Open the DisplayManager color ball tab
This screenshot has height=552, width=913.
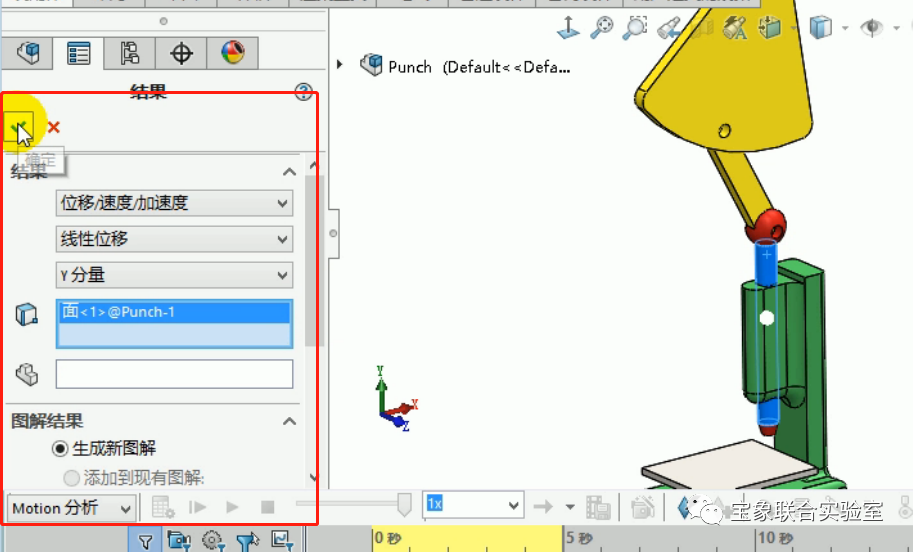click(x=232, y=54)
